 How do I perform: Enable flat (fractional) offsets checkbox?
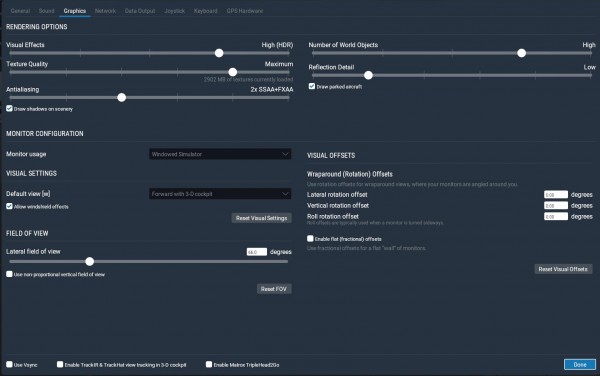(310, 239)
